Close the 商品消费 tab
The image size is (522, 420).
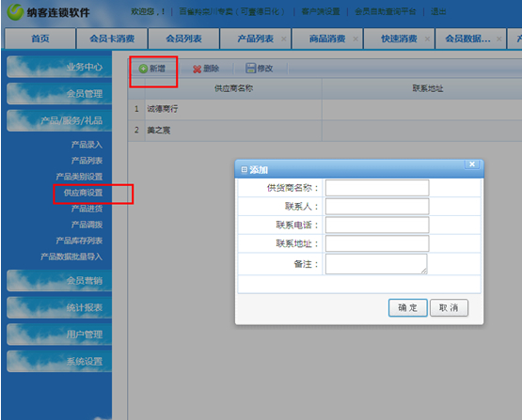point(356,39)
